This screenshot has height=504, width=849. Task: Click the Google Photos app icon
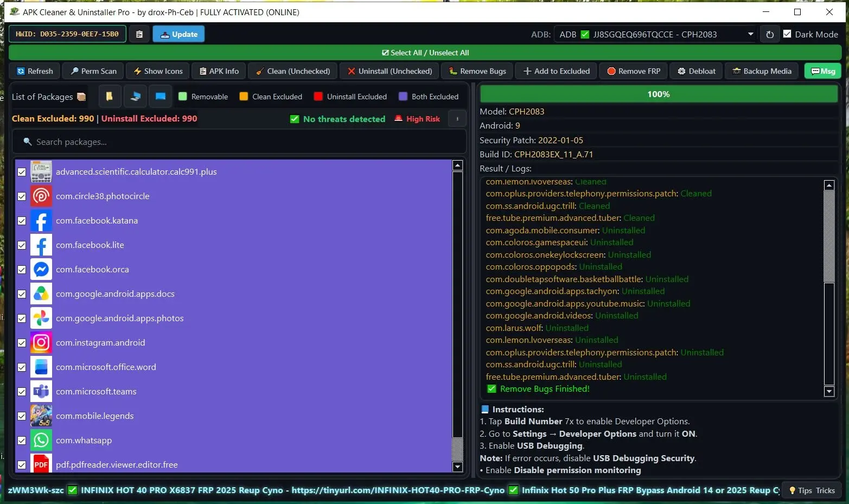tap(41, 318)
